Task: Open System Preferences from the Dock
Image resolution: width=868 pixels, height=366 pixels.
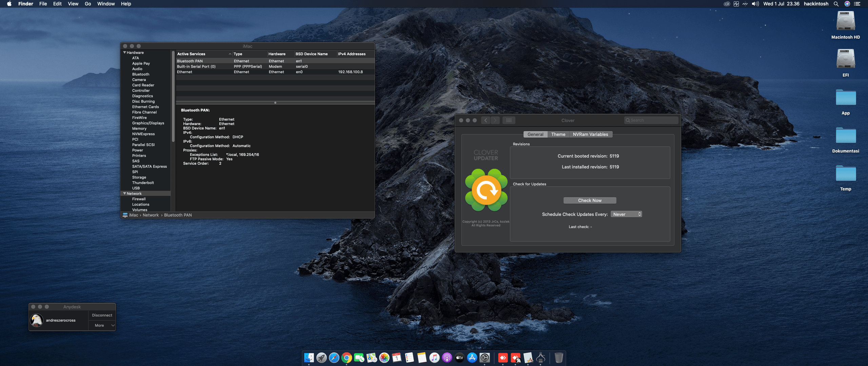Action: pos(484,358)
